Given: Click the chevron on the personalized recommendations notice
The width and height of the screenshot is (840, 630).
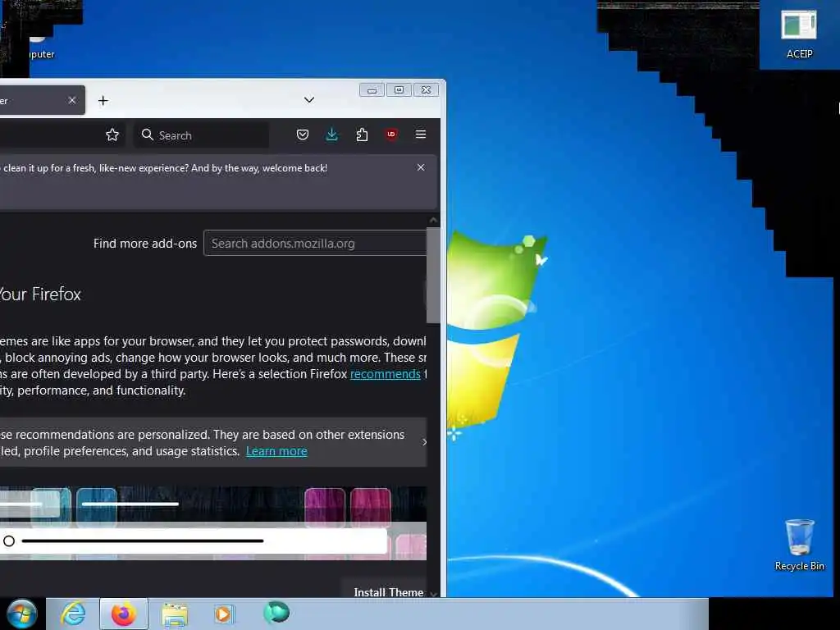Looking at the screenshot, I should click(x=424, y=442).
